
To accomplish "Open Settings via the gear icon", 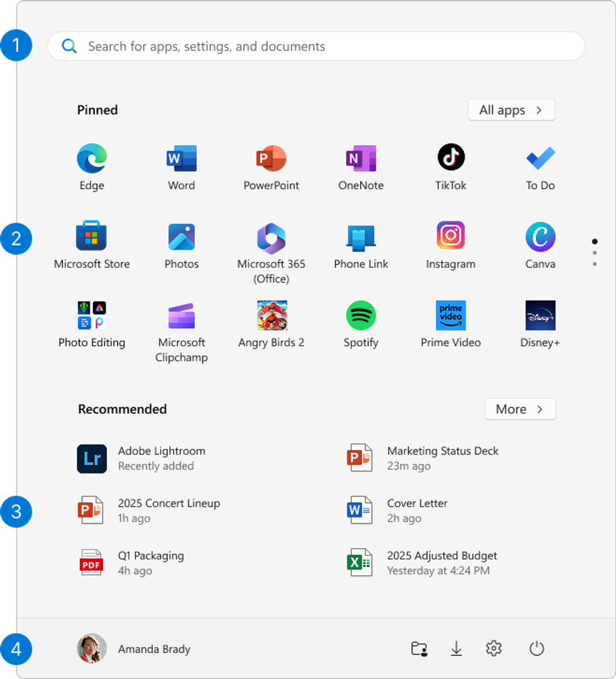I will (x=493, y=648).
